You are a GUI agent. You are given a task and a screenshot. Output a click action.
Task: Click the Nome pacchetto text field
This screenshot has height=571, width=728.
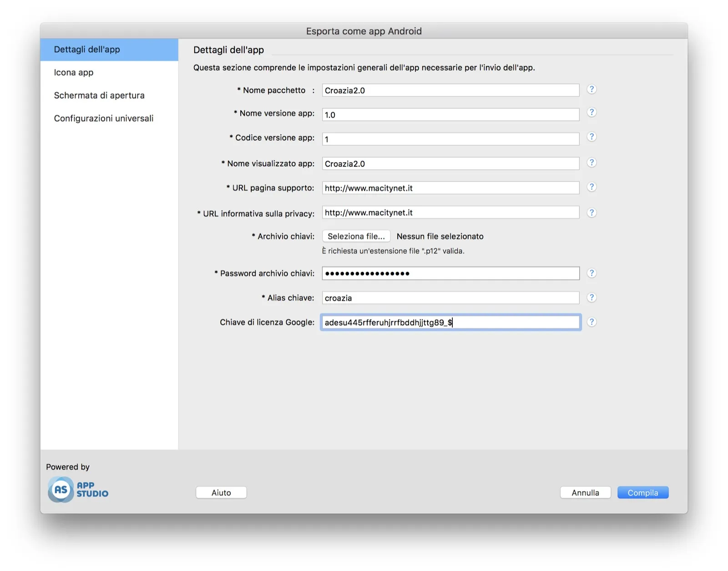pyautogui.click(x=450, y=90)
